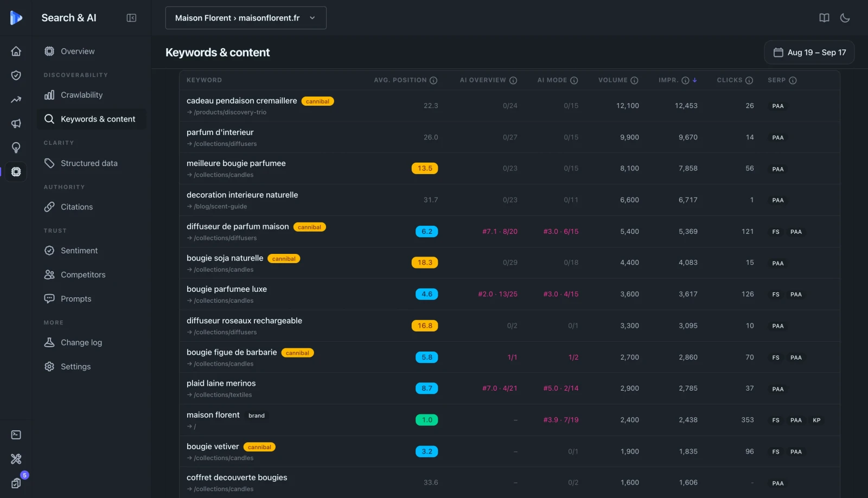Select keyword decoration interieure naturelle
The image size is (868, 498).
pos(242,195)
